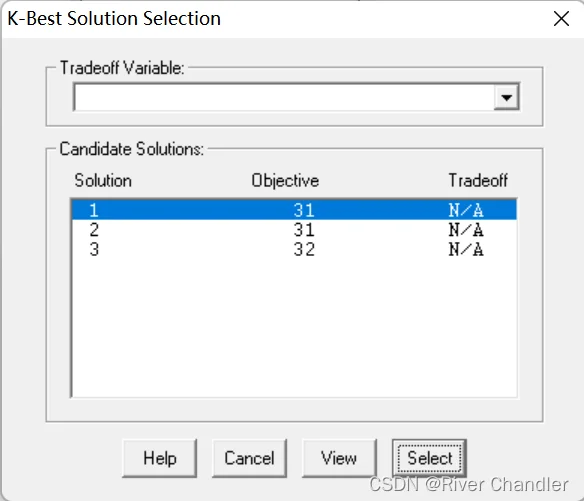Image resolution: width=584 pixels, height=501 pixels.
Task: Click N/A tradeoff in highlighted first row
Action: click(x=466, y=210)
